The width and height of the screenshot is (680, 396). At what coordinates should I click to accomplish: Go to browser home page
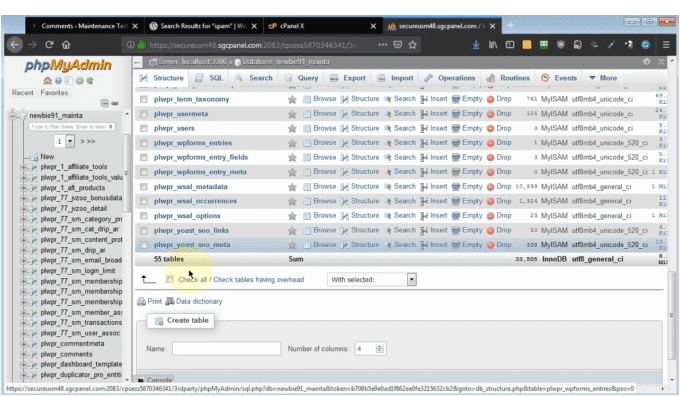pos(66,45)
